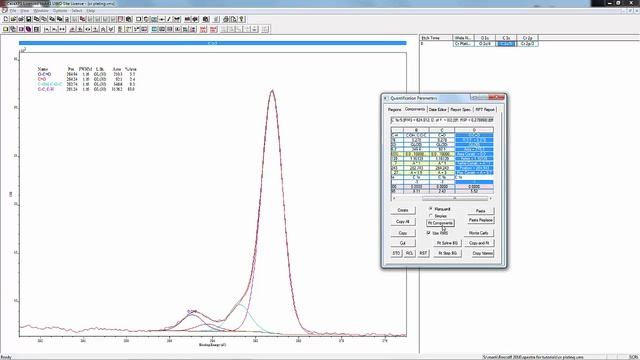Image resolution: width=640 pixels, height=360 pixels.
Task: Click the left arrow of components table scrollbar
Action: click(394, 198)
